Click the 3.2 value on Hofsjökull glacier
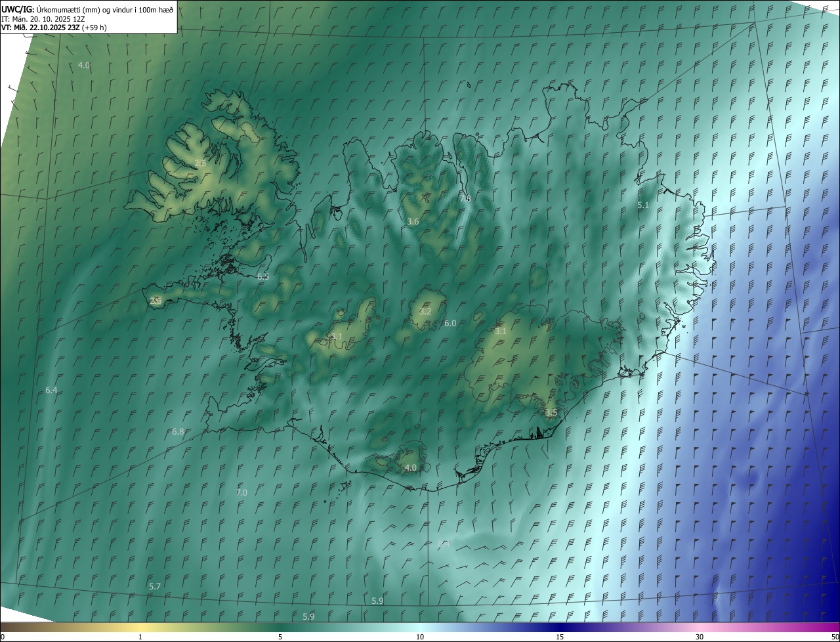The width and height of the screenshot is (840, 642). coord(425,311)
